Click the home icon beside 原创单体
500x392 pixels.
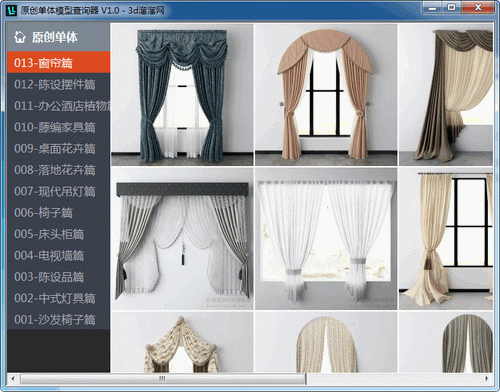[x=20, y=37]
